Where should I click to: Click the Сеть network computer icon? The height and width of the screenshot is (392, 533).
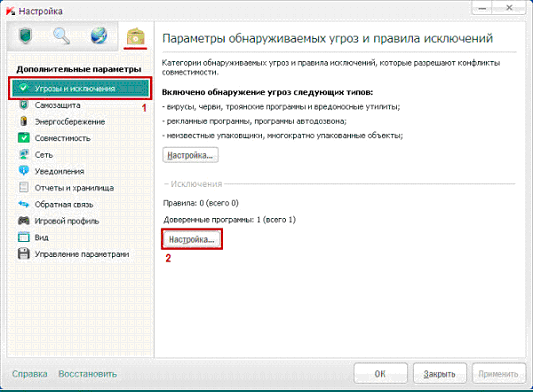click(23, 154)
